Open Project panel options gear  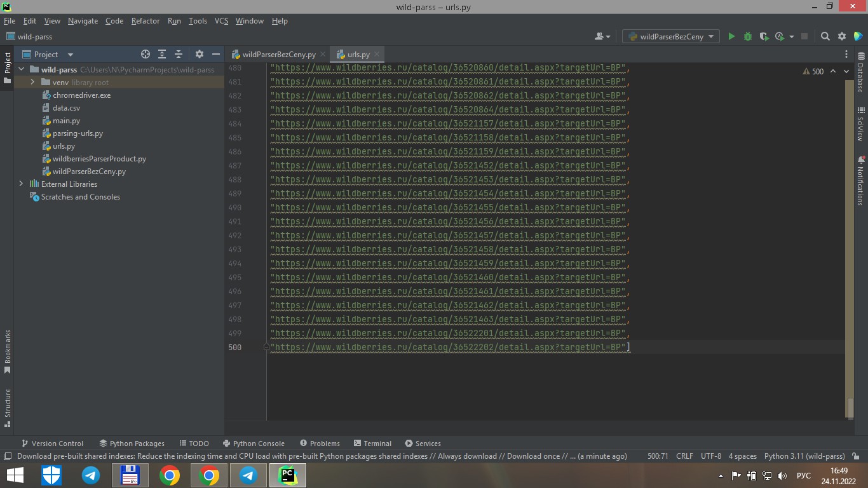pyautogui.click(x=200, y=55)
